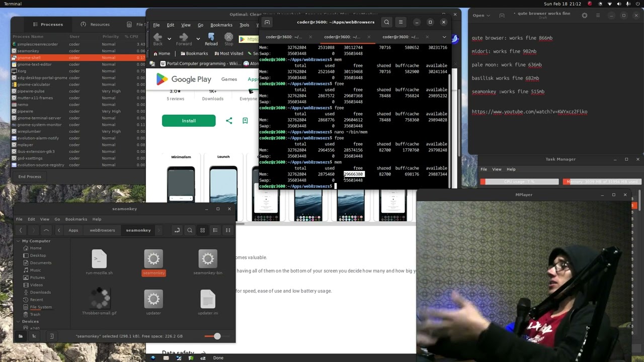Open terminal hamburger menu
644x362 pixels.
point(400,22)
